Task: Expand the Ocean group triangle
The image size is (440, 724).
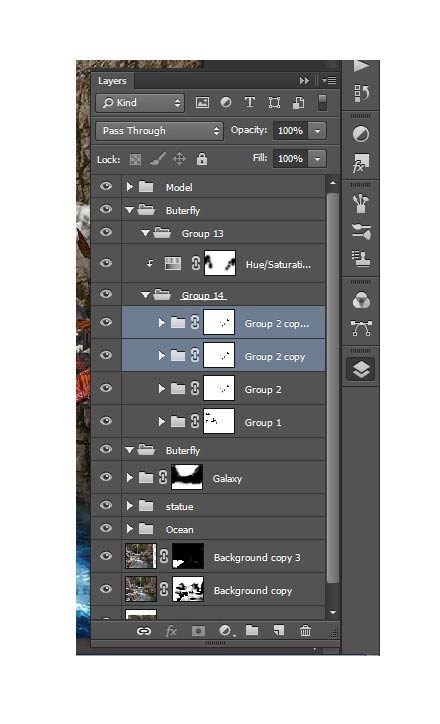Action: pos(130,528)
